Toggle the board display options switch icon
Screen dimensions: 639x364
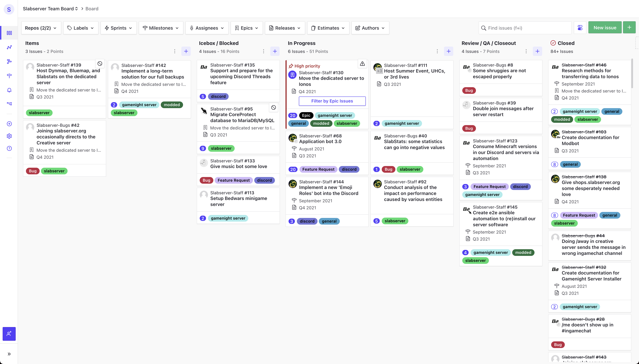[580, 28]
